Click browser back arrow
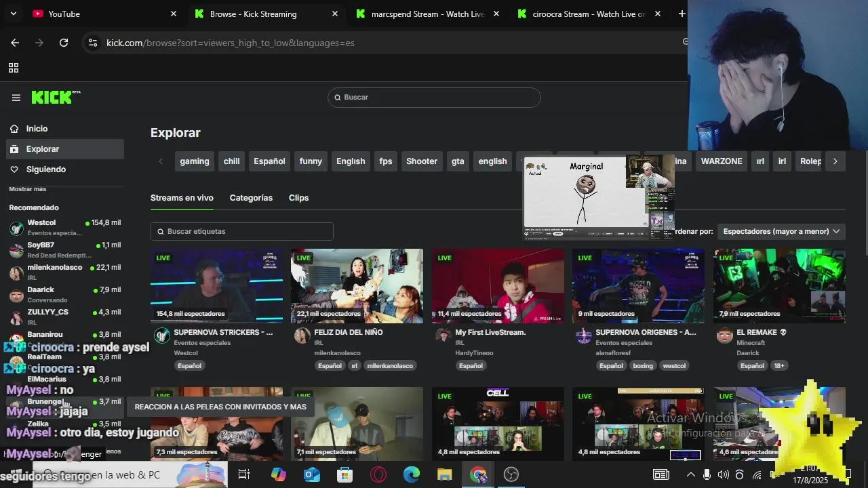Image resolution: width=868 pixels, height=488 pixels. 15,43
